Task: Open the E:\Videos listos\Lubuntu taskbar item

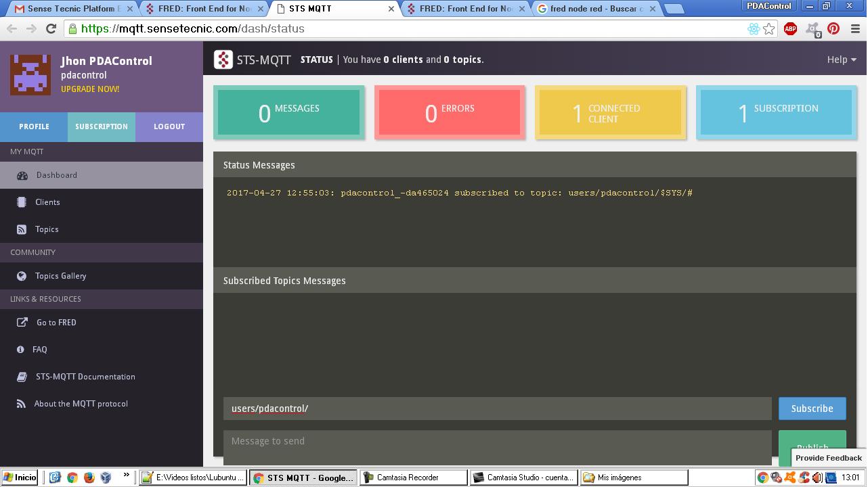Action: (192, 478)
